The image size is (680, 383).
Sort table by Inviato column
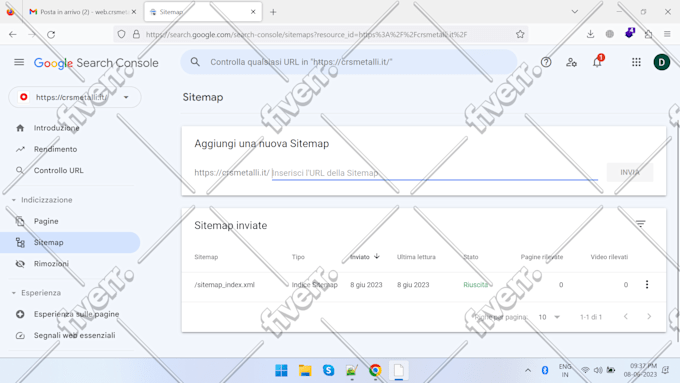(365, 257)
